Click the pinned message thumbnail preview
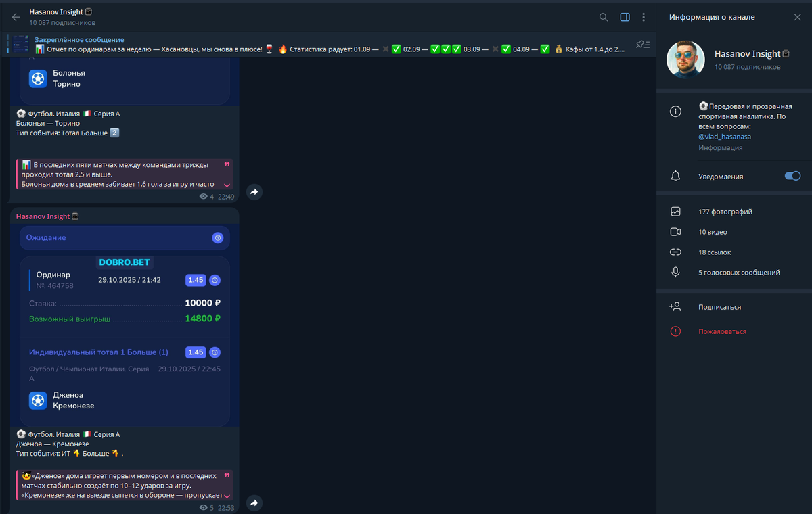The image size is (812, 514). [x=20, y=45]
